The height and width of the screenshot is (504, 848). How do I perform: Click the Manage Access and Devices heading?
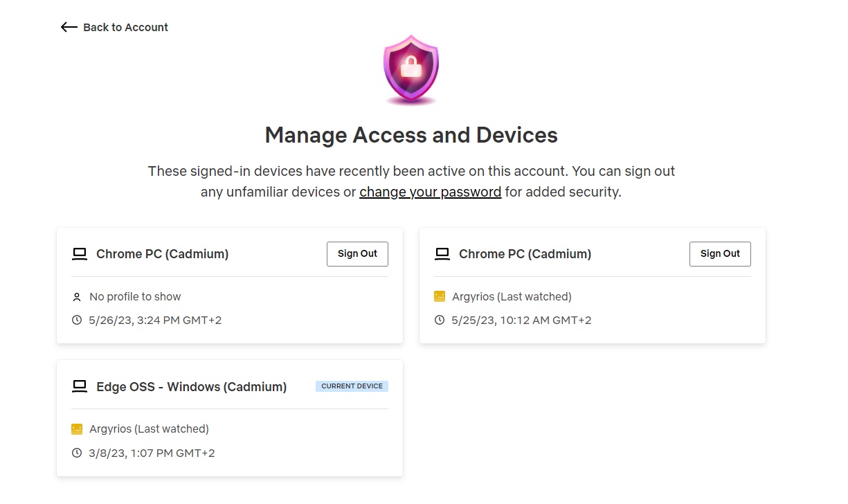tap(411, 135)
